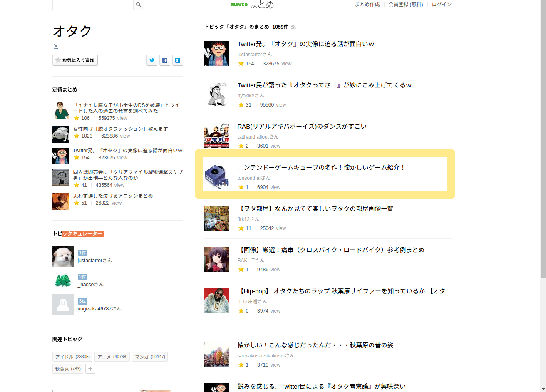Open author firk12さん profile
The height and width of the screenshot is (392, 546).
click(248, 219)
